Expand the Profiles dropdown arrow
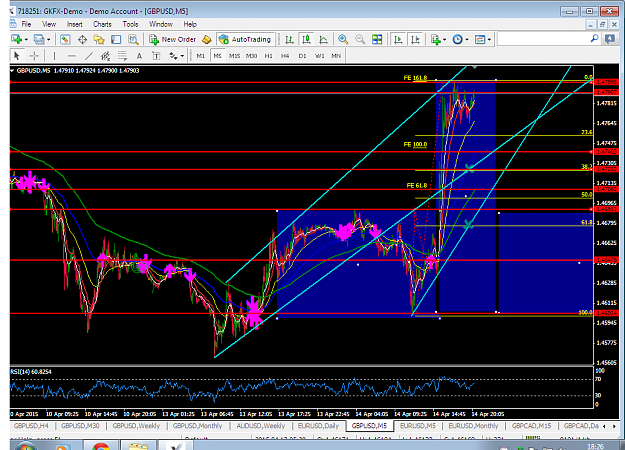625x450 pixels. click(49, 39)
